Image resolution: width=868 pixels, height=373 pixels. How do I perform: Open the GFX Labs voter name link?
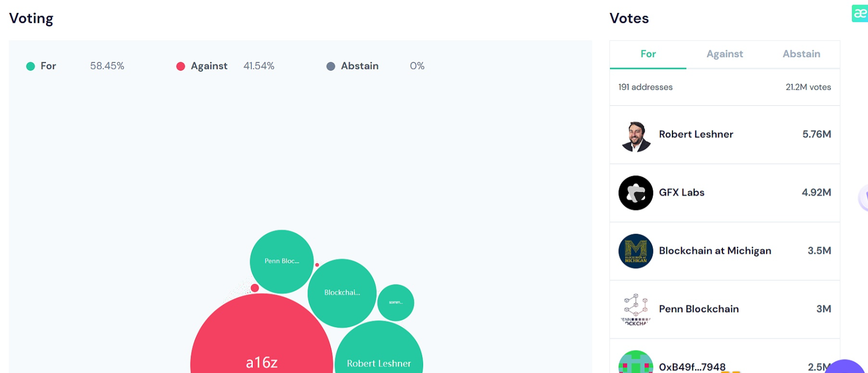click(681, 193)
